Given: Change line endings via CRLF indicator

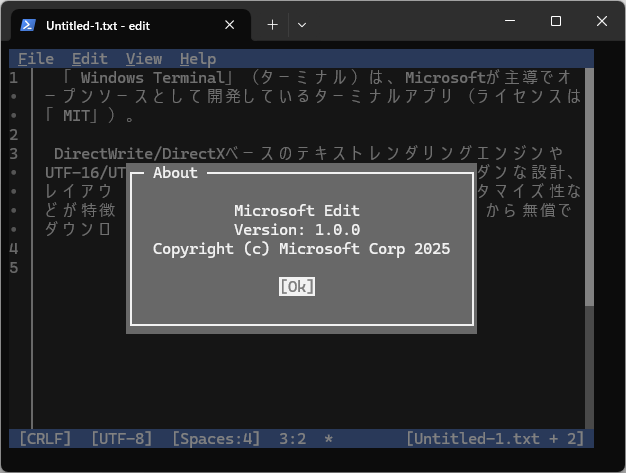Looking at the screenshot, I should click(x=45, y=438).
